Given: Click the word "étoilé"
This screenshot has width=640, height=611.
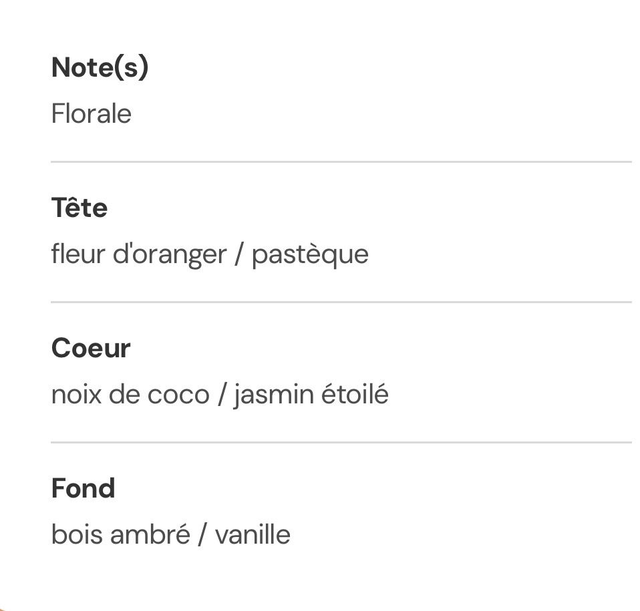Looking at the screenshot, I should pos(355,395).
